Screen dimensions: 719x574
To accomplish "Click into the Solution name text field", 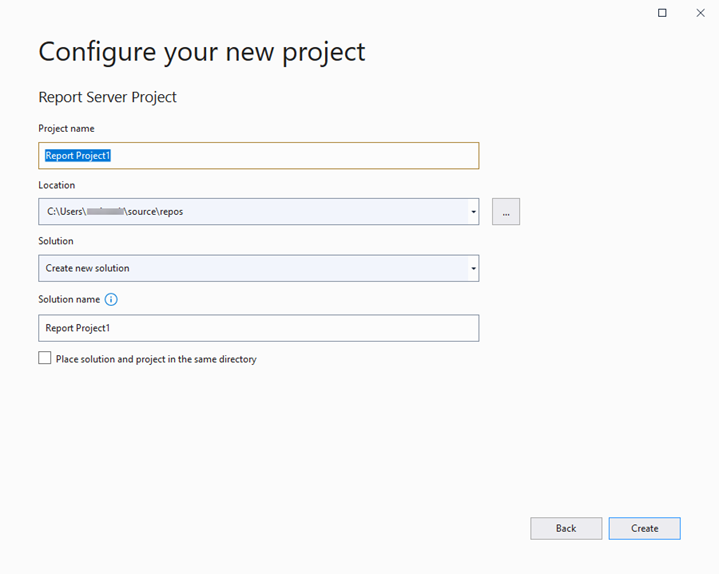I will 258,328.
